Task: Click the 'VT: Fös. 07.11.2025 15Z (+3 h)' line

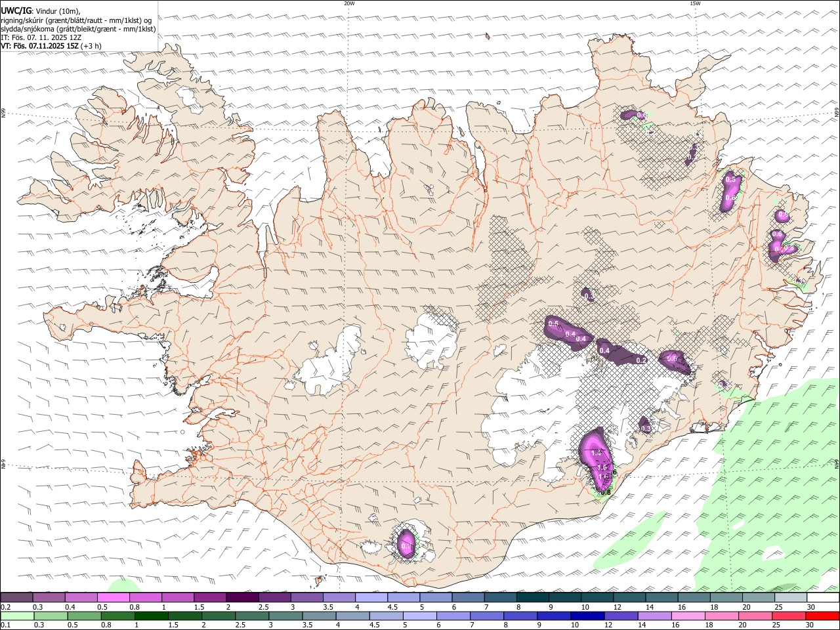Action: [51, 46]
